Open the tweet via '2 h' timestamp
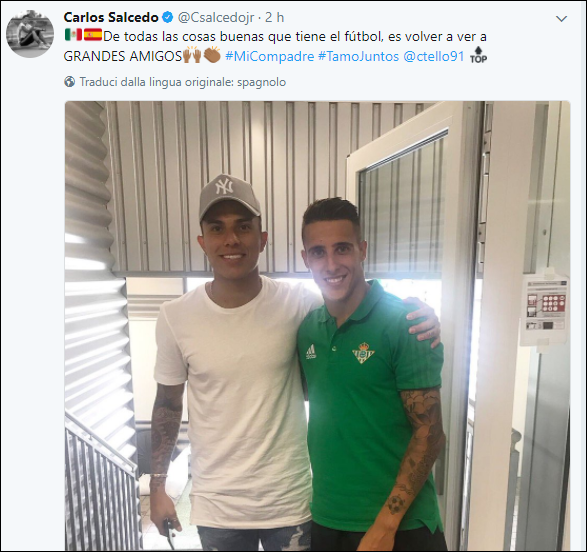Screen dimensions: 587x552 274,17
